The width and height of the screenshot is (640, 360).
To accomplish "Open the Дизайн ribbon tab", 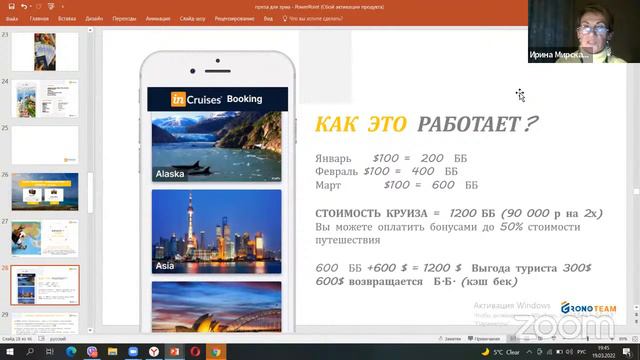I will pos(94,18).
